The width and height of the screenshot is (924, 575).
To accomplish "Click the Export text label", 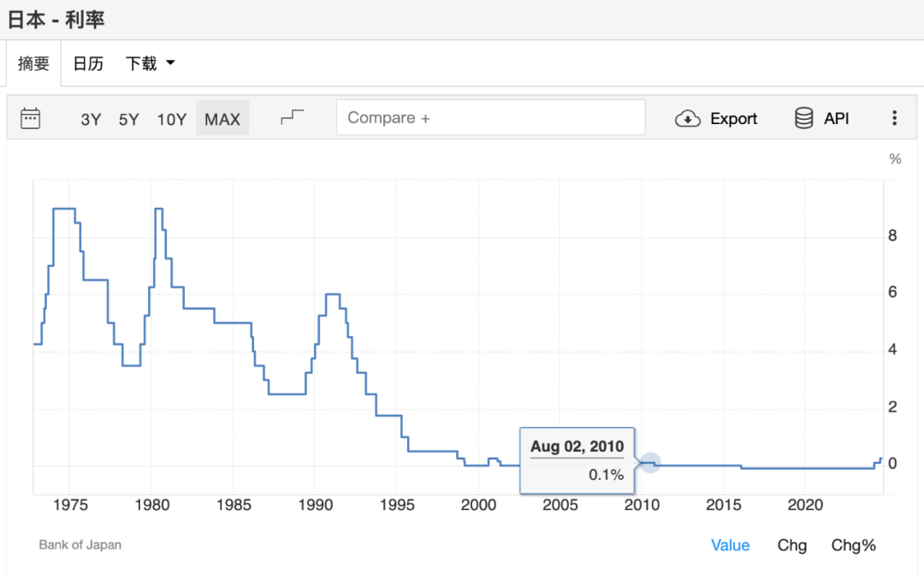I will (x=733, y=119).
